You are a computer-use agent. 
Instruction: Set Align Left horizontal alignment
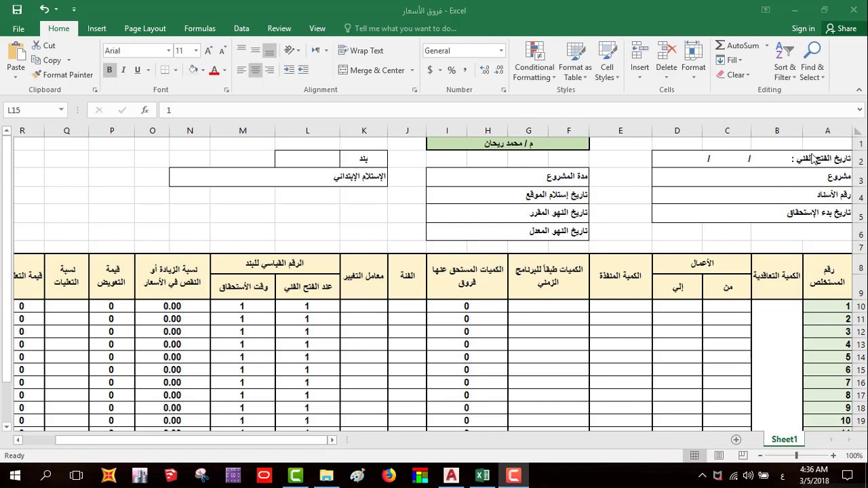(241, 70)
